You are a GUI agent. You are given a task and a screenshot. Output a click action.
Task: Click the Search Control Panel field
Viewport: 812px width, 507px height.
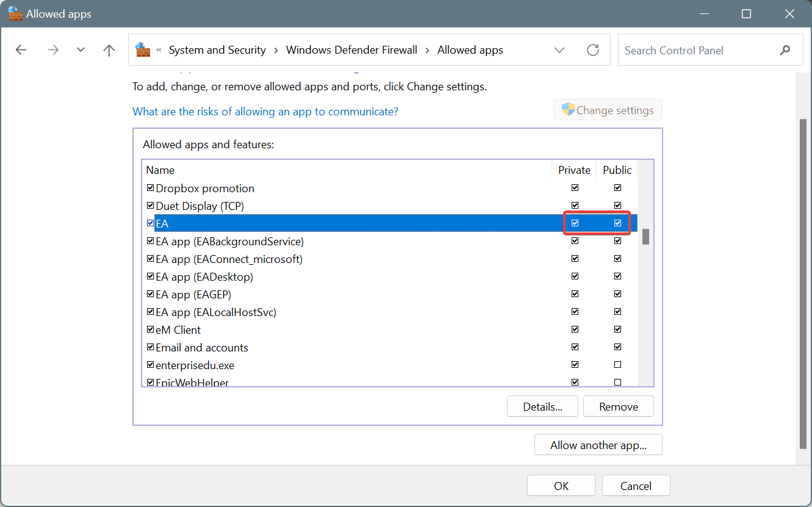point(710,50)
